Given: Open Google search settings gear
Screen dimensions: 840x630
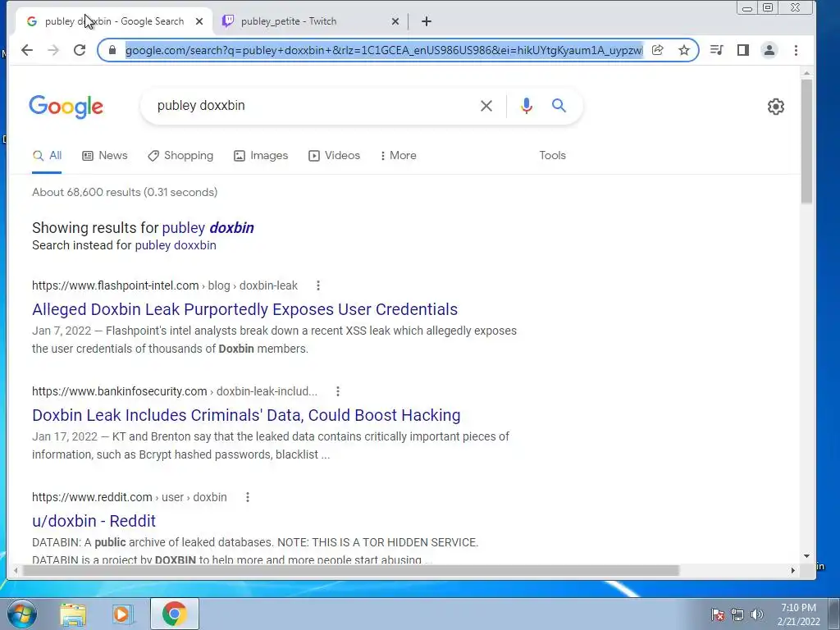Looking at the screenshot, I should 776,107.
